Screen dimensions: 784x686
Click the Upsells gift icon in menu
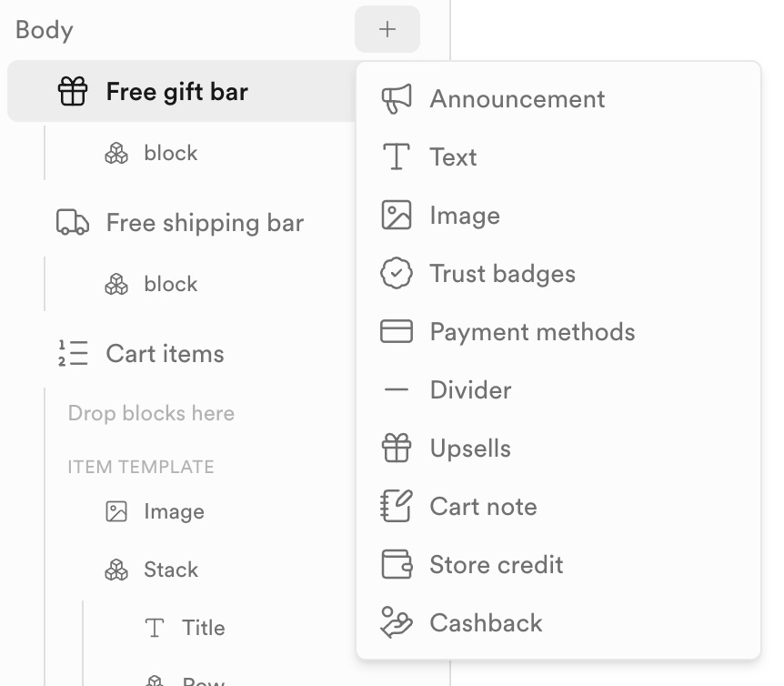(396, 448)
